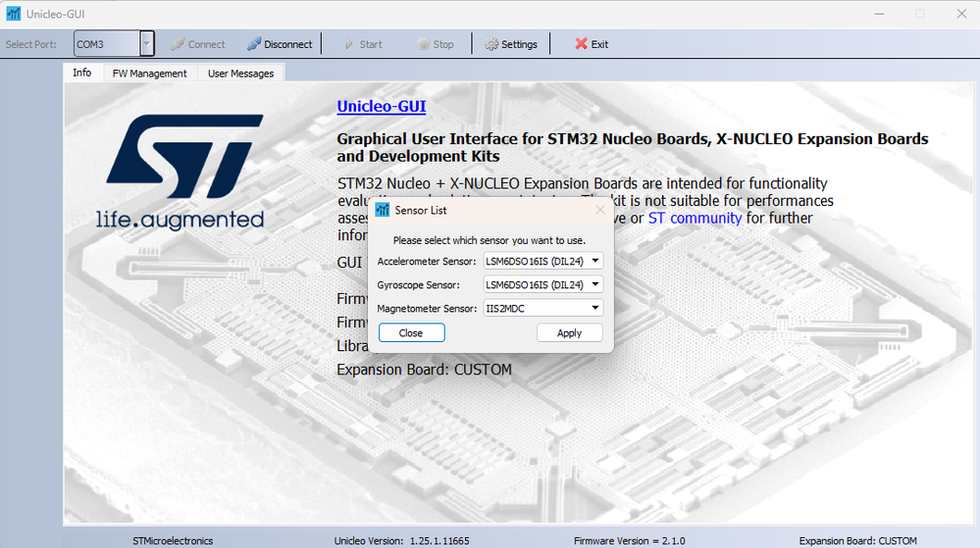Viewport: 980px width, 548px height.
Task: Click 'Expansion Board: CUSTOM' in status bar
Action: pyautogui.click(x=857, y=540)
